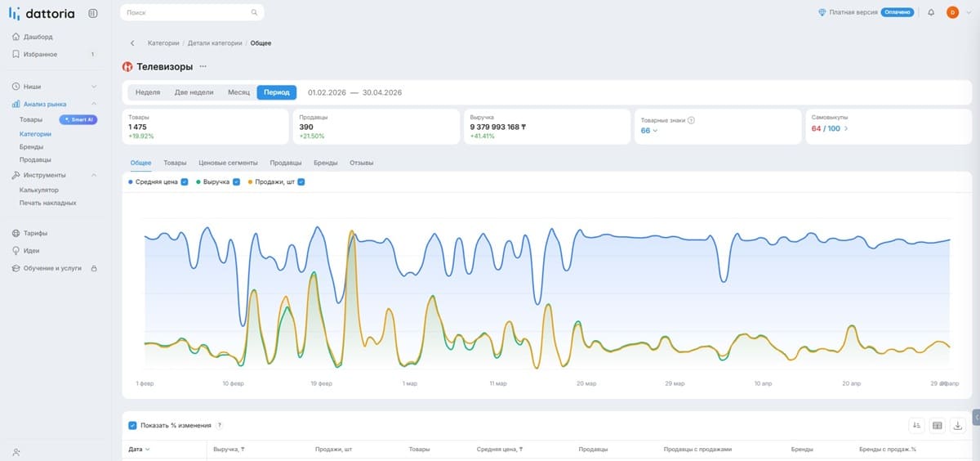Open Бренды in the sidebar
This screenshot has height=461, width=980.
(31, 146)
